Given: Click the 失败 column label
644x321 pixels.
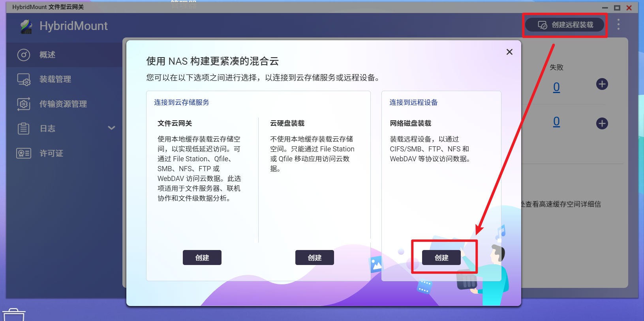Looking at the screenshot, I should pos(556,67).
